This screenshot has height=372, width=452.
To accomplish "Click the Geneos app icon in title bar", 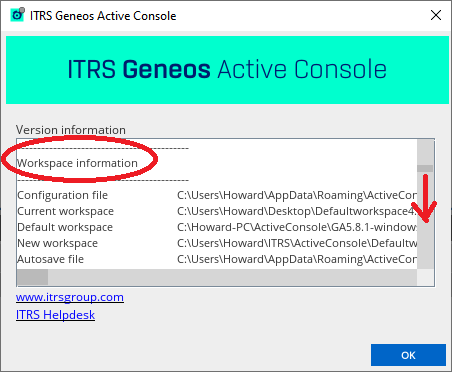I will pyautogui.click(x=17, y=15).
